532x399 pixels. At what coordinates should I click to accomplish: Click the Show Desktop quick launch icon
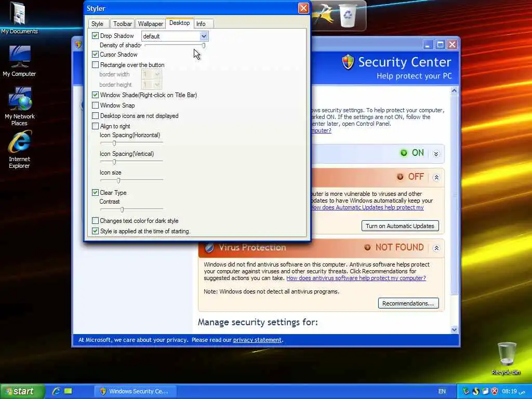[68, 391]
